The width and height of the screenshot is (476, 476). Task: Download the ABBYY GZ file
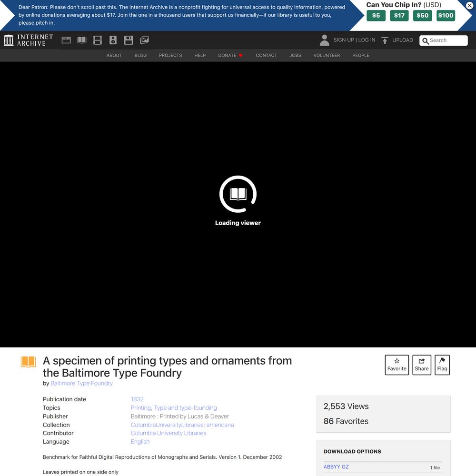coord(336,467)
